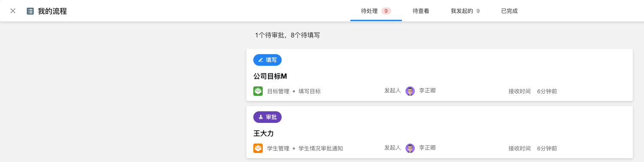Click the purple 审批 tag badge
The height and width of the screenshot is (162, 644).
coord(267,117)
